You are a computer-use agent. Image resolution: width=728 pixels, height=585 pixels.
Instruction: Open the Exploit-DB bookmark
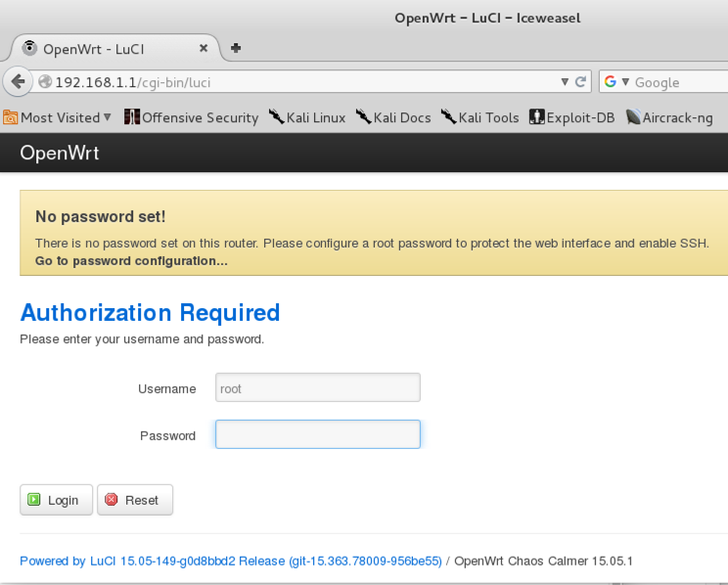point(572,117)
